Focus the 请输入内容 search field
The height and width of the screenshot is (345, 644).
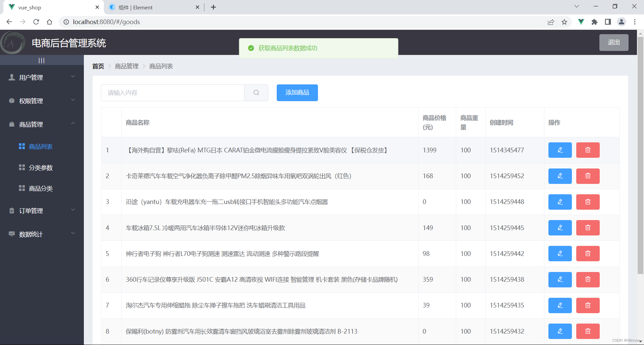(173, 93)
